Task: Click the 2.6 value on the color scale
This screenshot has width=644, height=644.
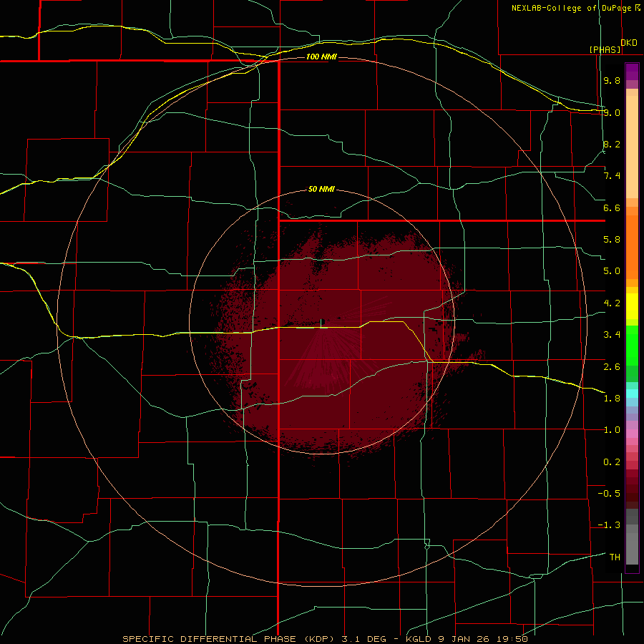Action: pos(612,366)
